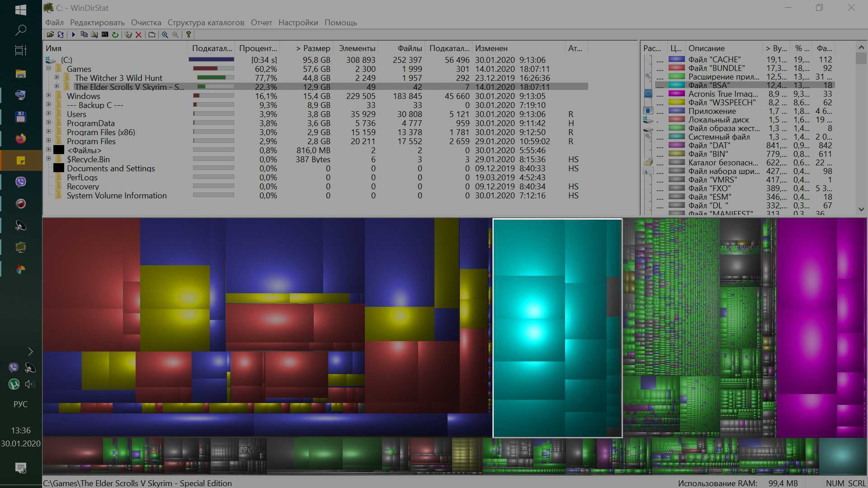Expand the Windows folder node

click(x=49, y=96)
